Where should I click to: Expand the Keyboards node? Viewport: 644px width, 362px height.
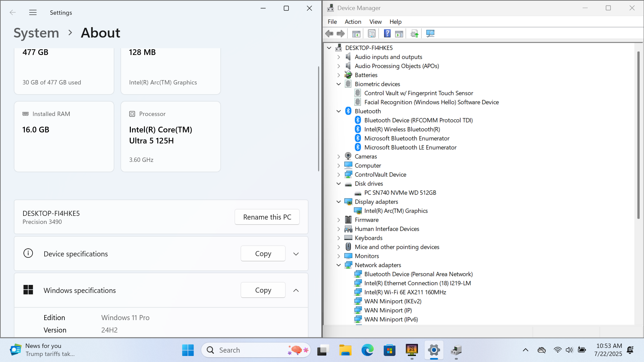339,238
